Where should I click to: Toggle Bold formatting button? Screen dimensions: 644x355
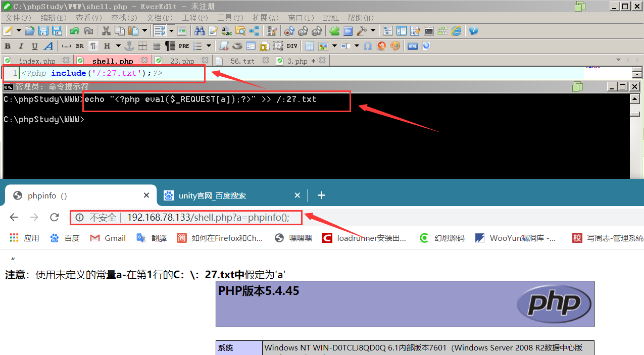tap(8, 46)
